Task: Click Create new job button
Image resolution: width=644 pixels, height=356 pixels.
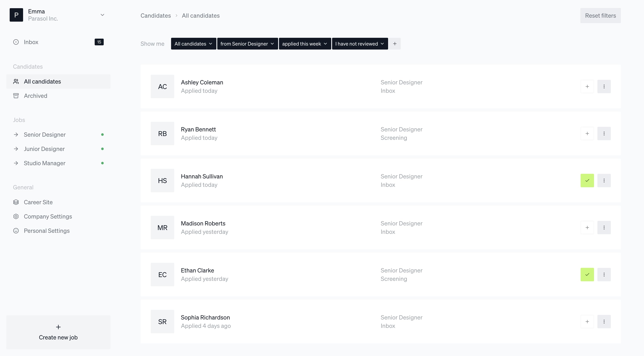Action: (58, 332)
